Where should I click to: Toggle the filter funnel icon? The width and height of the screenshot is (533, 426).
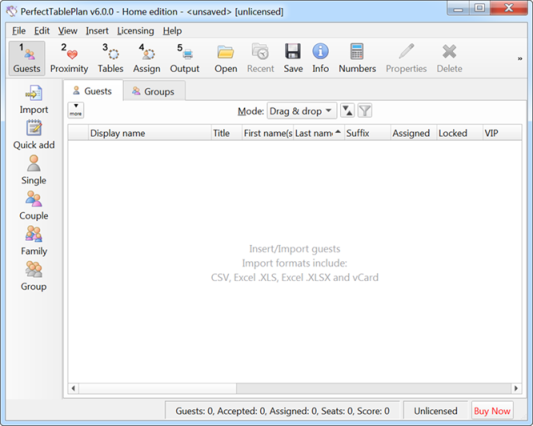(365, 111)
